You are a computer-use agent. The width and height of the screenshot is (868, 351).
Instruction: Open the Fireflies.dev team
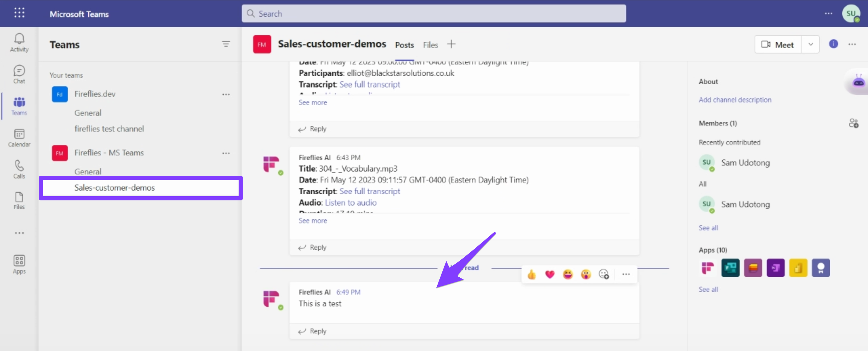pos(95,94)
